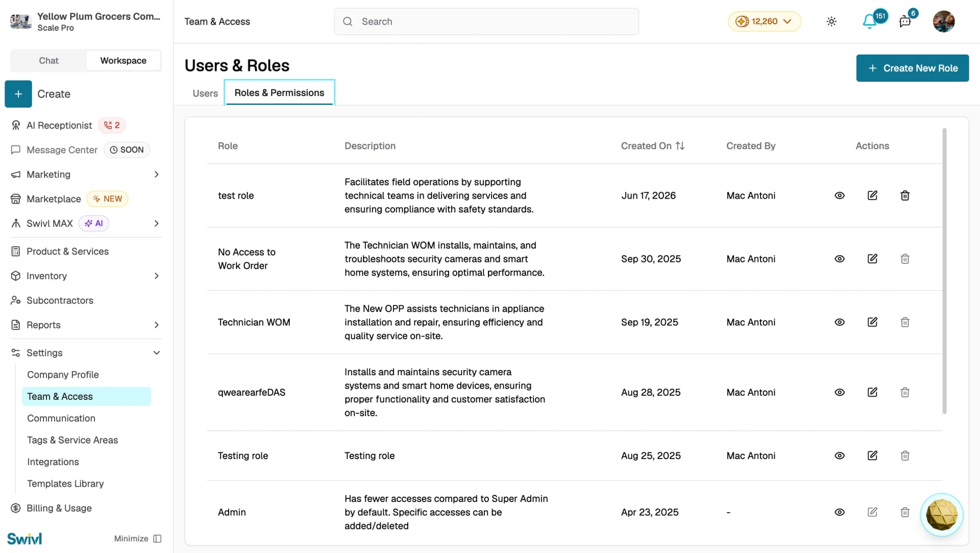Click the Settings sliders icon
The image size is (980, 553).
point(16,353)
